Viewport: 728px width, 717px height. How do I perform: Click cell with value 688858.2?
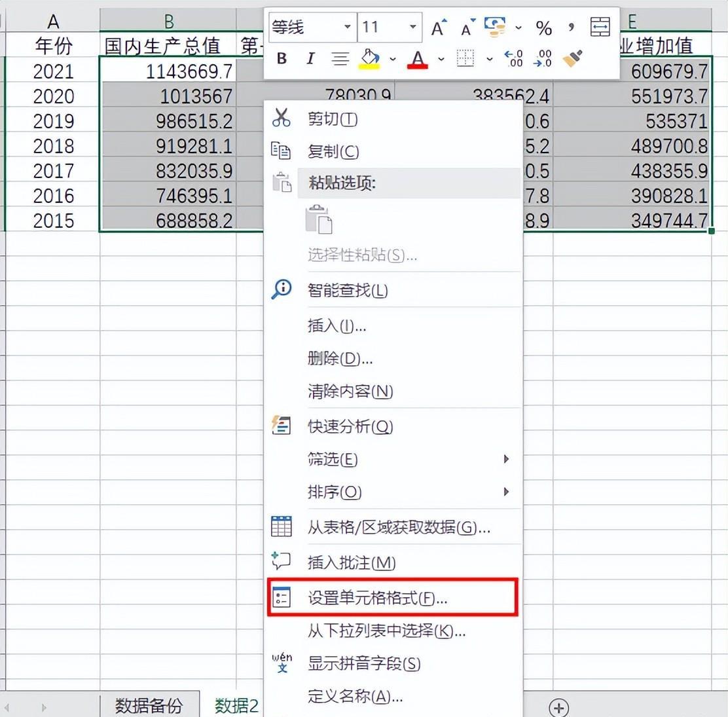pos(168,220)
